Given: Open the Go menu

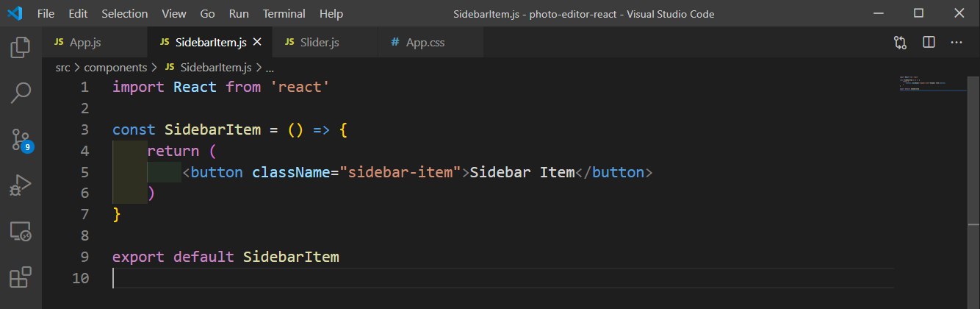Looking at the screenshot, I should (208, 14).
